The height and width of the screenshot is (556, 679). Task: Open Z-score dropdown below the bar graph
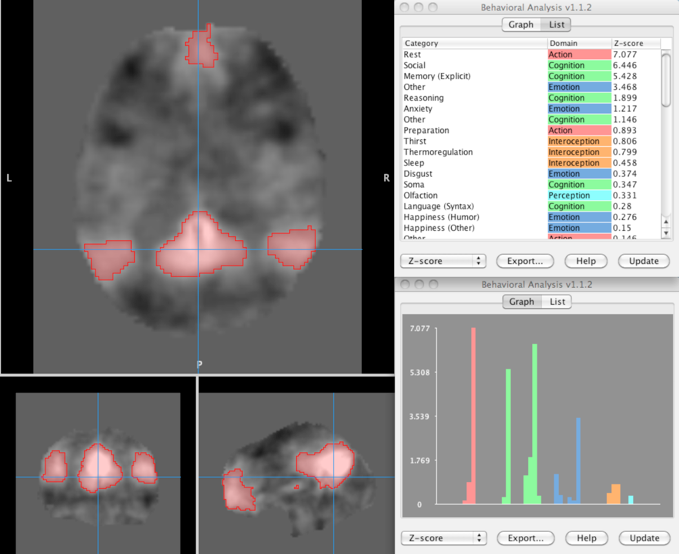click(x=442, y=538)
